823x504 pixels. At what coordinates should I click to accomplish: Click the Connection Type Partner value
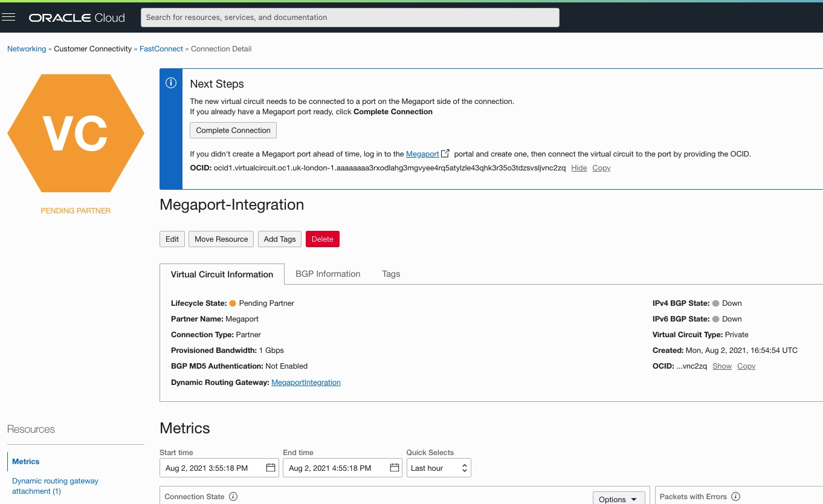coord(248,335)
